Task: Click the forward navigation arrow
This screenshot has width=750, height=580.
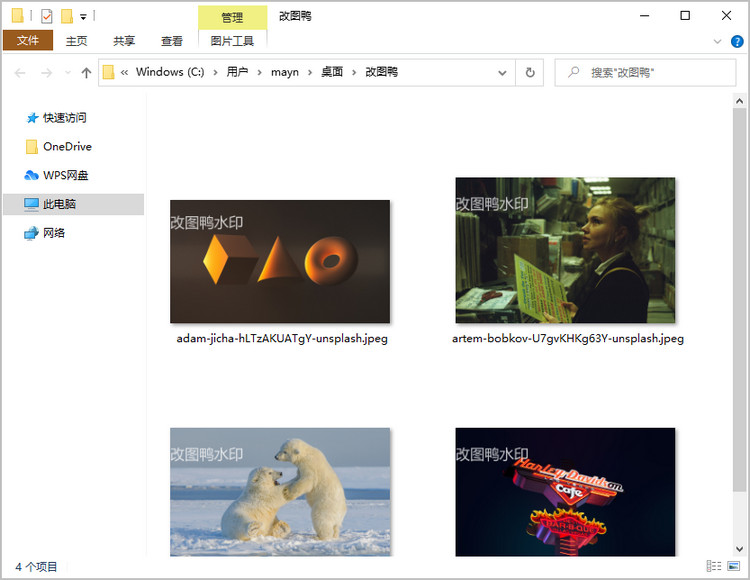Action: [x=46, y=73]
